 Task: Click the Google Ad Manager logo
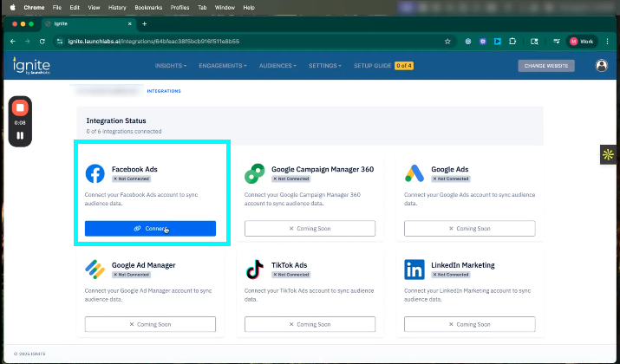(x=95, y=269)
